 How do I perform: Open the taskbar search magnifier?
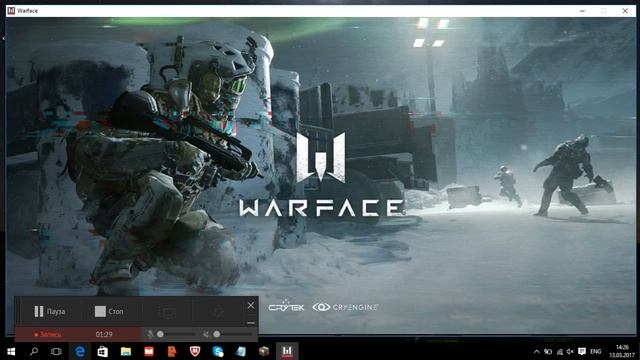[34, 351]
